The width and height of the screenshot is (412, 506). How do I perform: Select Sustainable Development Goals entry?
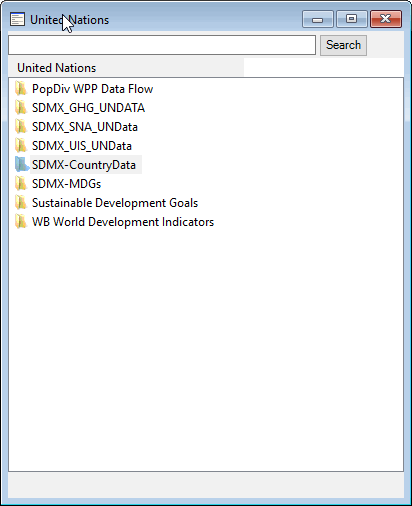(115, 203)
